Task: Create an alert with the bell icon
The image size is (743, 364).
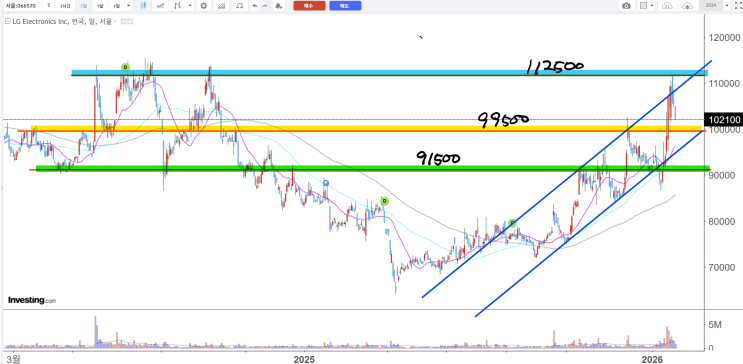Action: (279, 6)
